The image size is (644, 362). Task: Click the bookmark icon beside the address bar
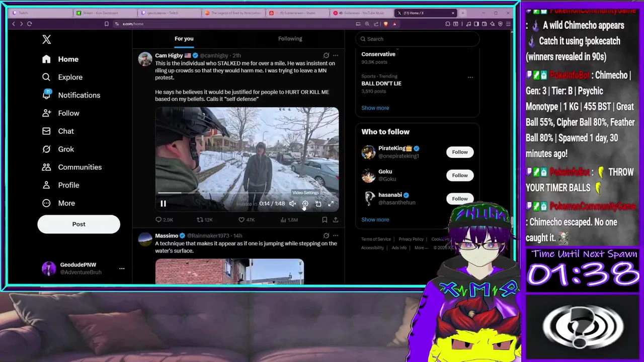coord(106,24)
